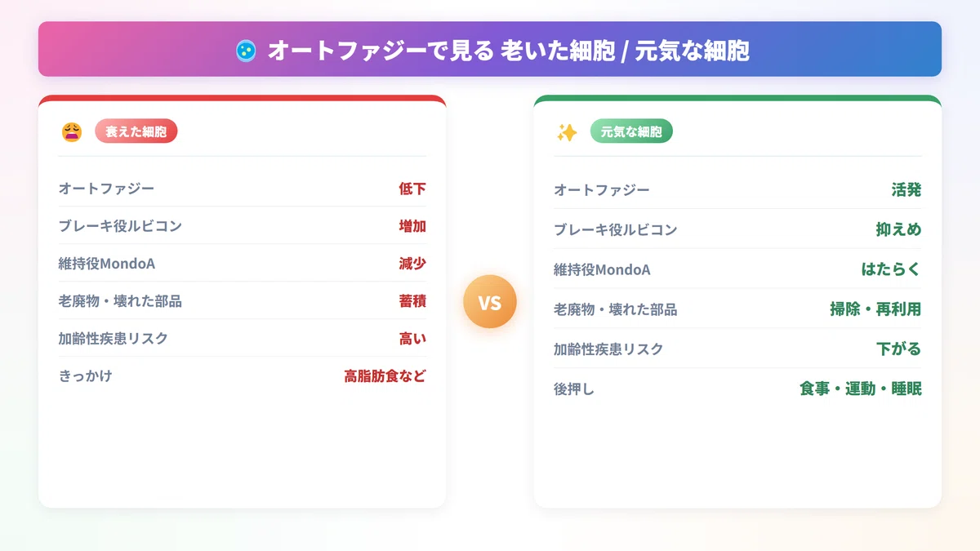The image size is (980, 551).
Task: Click the blue cell icon in title banner
Action: click(245, 51)
